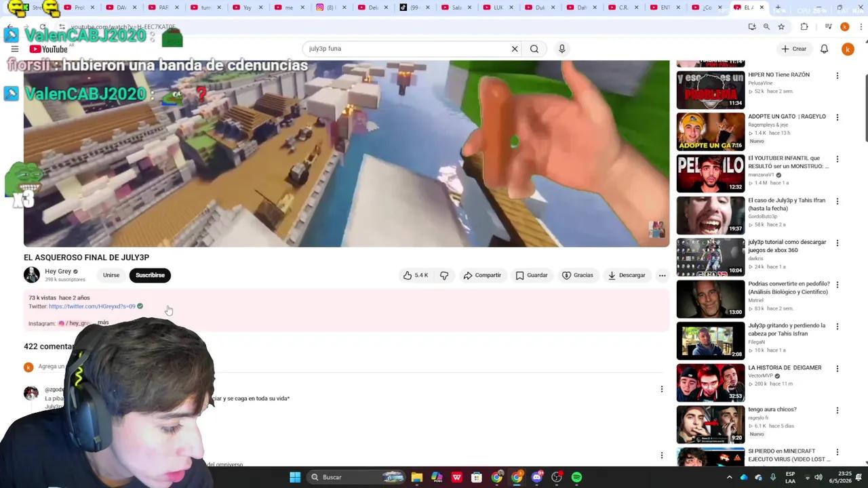Open volume control in system tray
This screenshot has height=488, width=868.
click(818, 477)
